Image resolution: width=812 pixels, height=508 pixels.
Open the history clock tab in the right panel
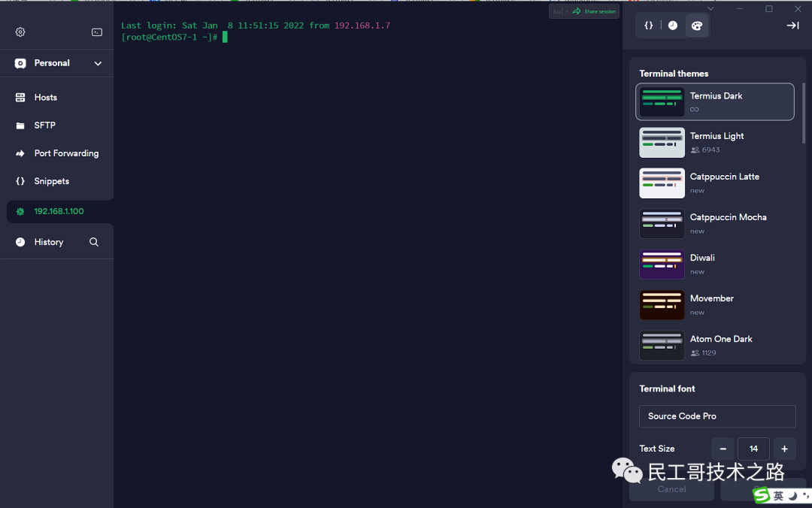(673, 26)
